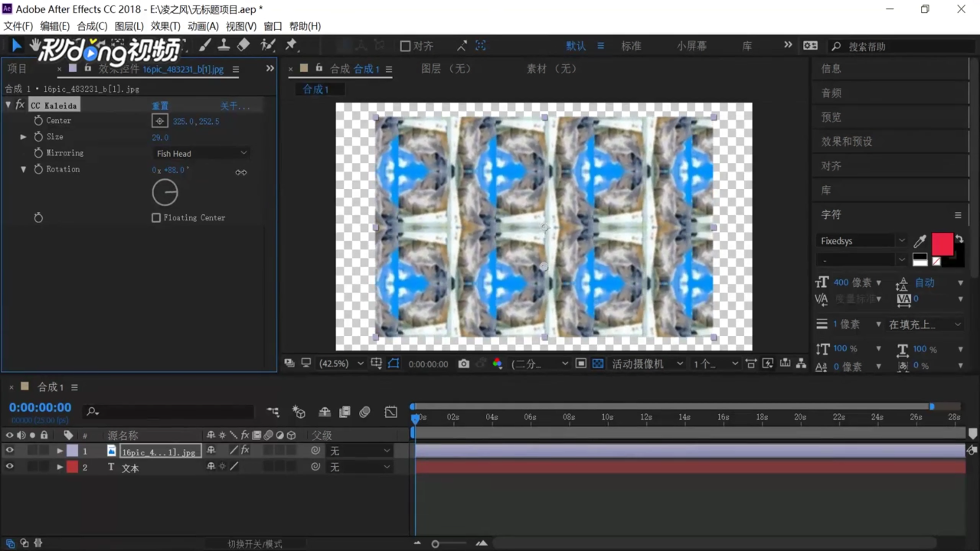This screenshot has height=551, width=980.
Task: Expand the Size property triangle
Action: tap(23, 137)
